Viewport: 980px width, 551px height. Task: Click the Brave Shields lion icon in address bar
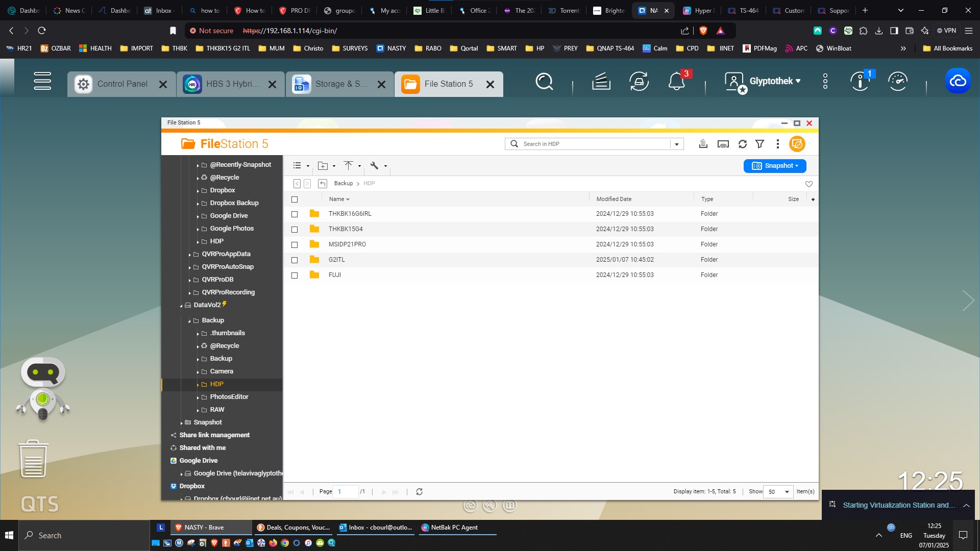pyautogui.click(x=703, y=31)
